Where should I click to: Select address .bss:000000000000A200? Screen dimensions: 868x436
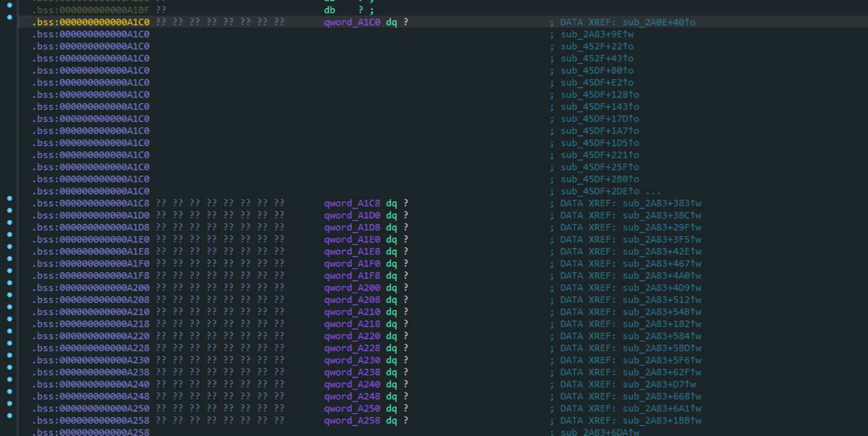[x=91, y=287]
